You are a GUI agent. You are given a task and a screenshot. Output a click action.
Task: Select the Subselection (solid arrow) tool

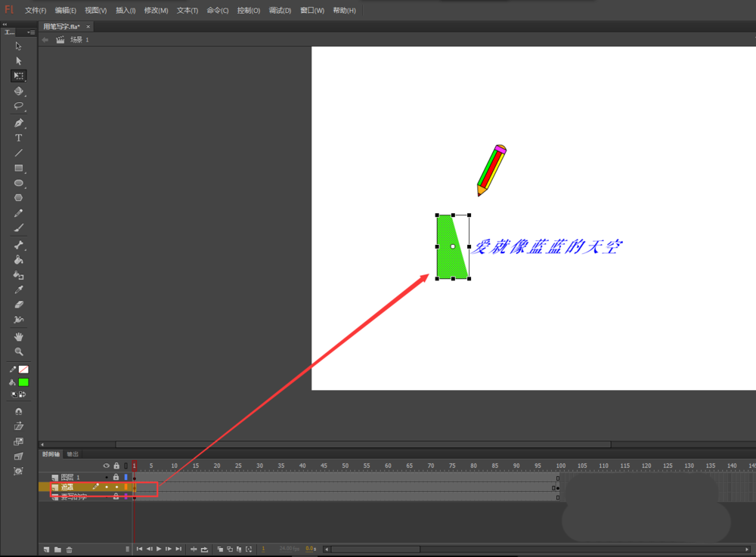18,60
